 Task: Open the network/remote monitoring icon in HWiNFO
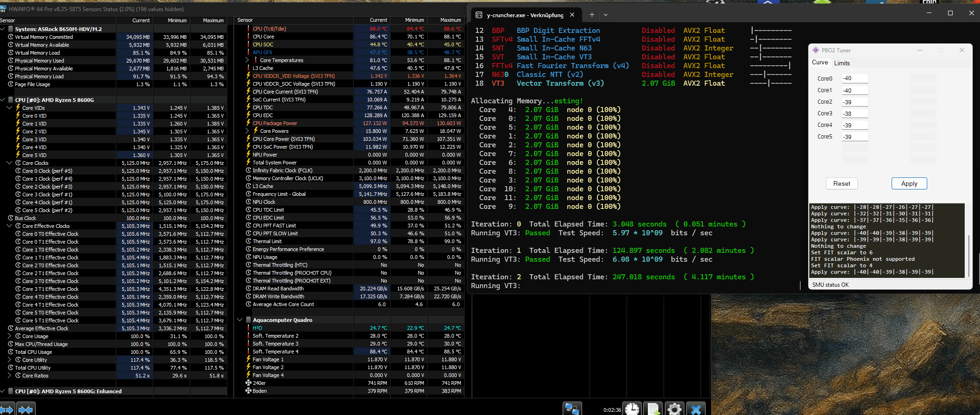point(572,409)
